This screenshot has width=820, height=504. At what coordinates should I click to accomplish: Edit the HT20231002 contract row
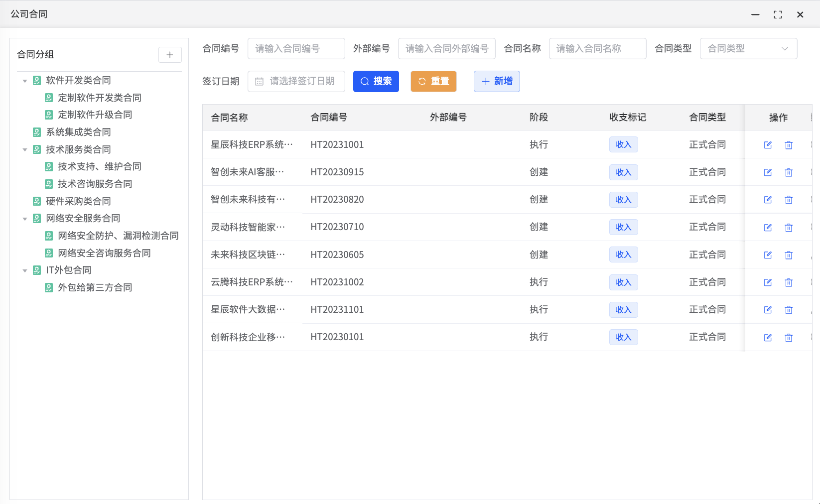768,282
